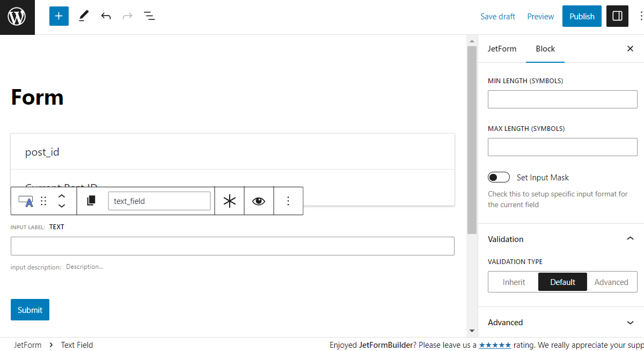This screenshot has width=644, height=351.
Task: Select Inherit validation type
Action: coord(514,282)
